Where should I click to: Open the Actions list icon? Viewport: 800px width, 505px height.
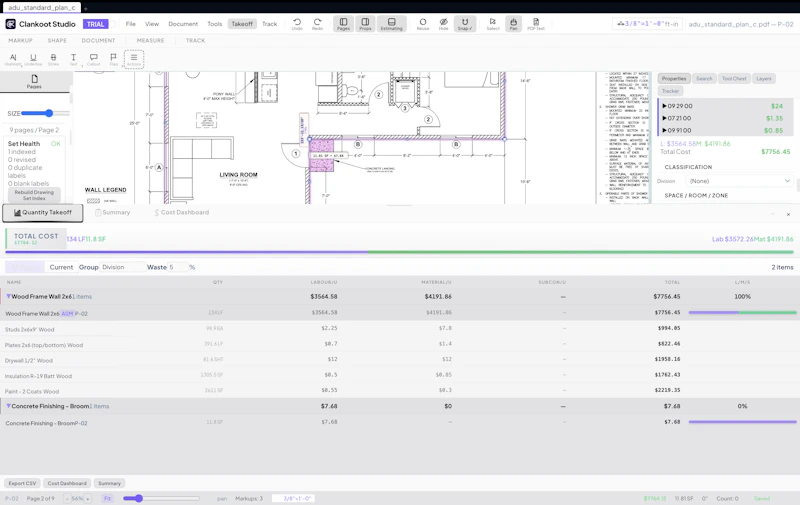pyautogui.click(x=134, y=59)
